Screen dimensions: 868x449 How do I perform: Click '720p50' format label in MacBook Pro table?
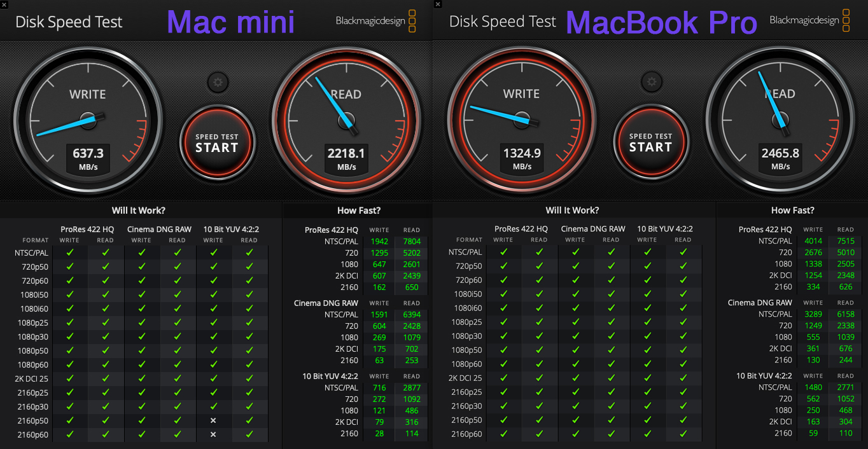tap(469, 266)
